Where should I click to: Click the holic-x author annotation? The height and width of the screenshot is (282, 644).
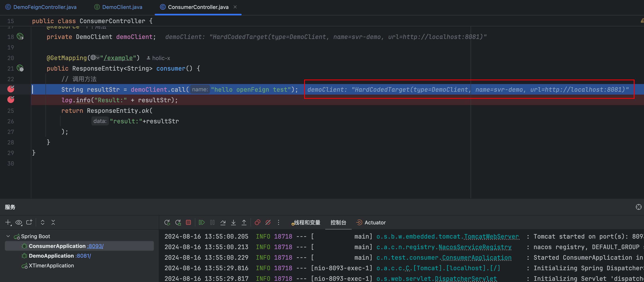click(158, 58)
